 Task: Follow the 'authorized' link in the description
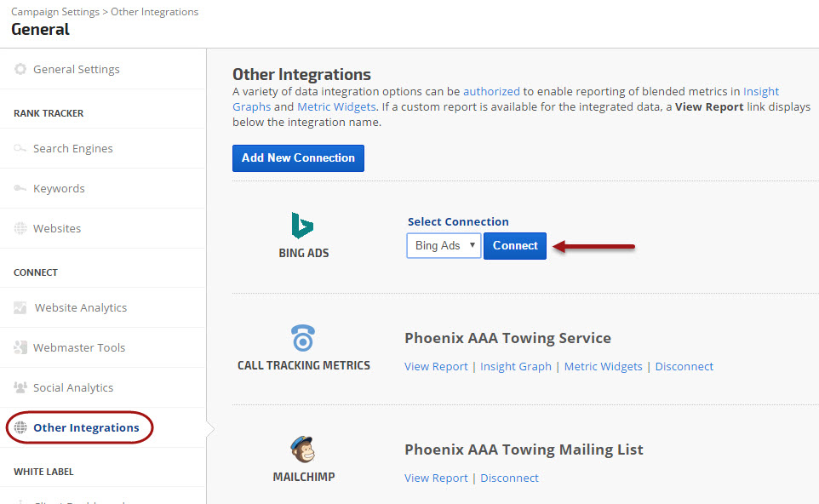coord(491,91)
